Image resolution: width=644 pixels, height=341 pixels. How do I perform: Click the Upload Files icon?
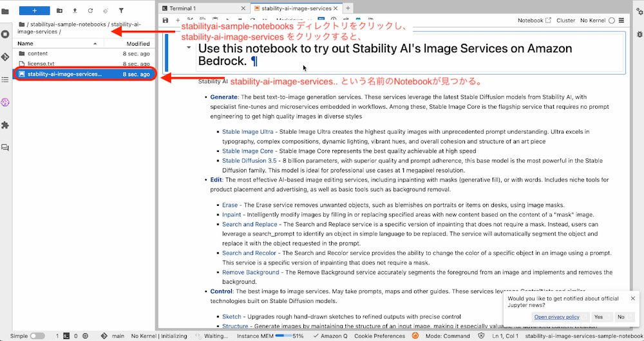(75, 11)
